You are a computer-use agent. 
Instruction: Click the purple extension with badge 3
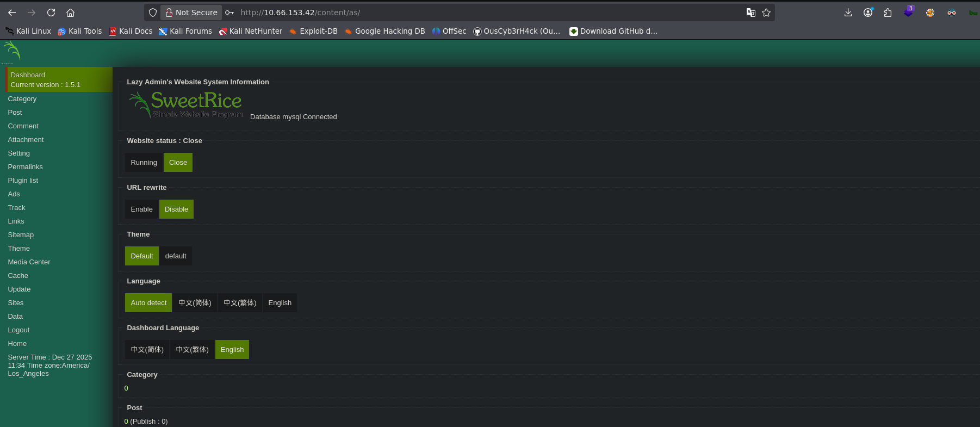coord(909,12)
